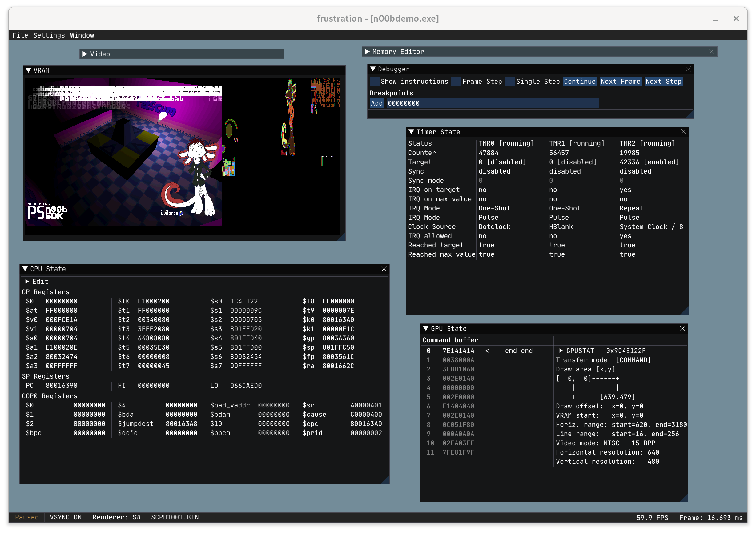Close the Debugger panel with its X icon
Viewport: 756px width, 533px height.
click(688, 69)
